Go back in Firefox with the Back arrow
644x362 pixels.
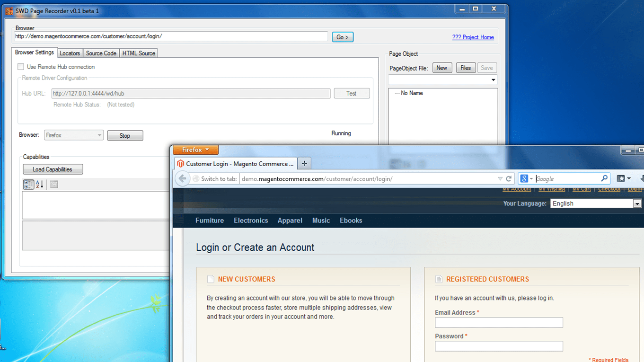tap(182, 179)
